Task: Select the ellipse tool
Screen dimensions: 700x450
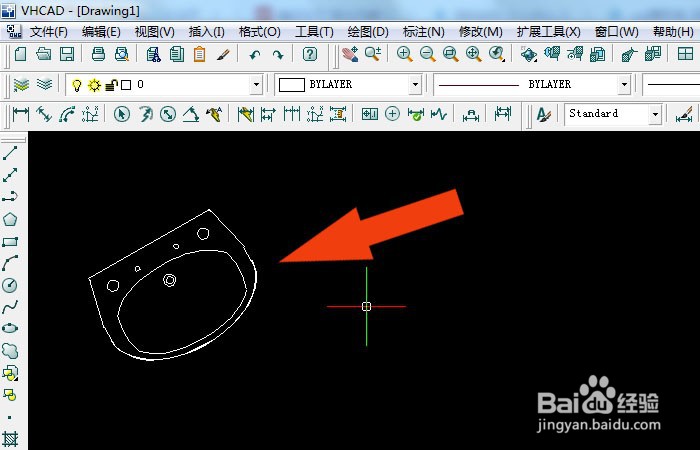Action: [x=10, y=329]
